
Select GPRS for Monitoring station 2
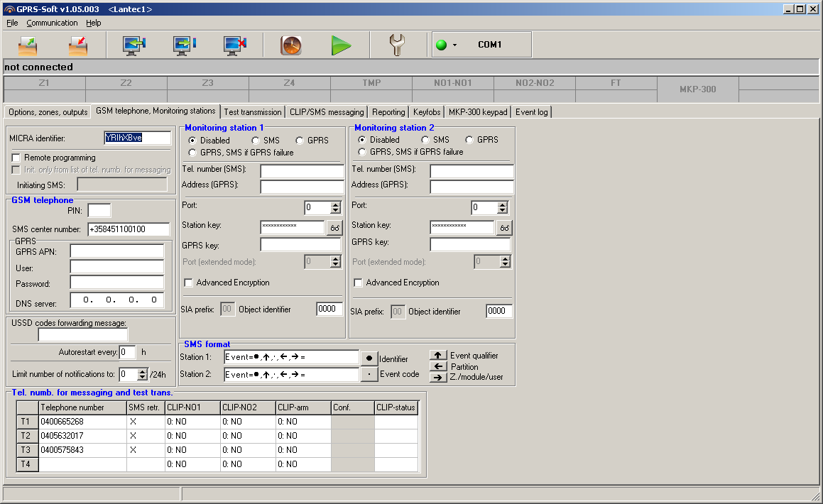pyautogui.click(x=470, y=140)
